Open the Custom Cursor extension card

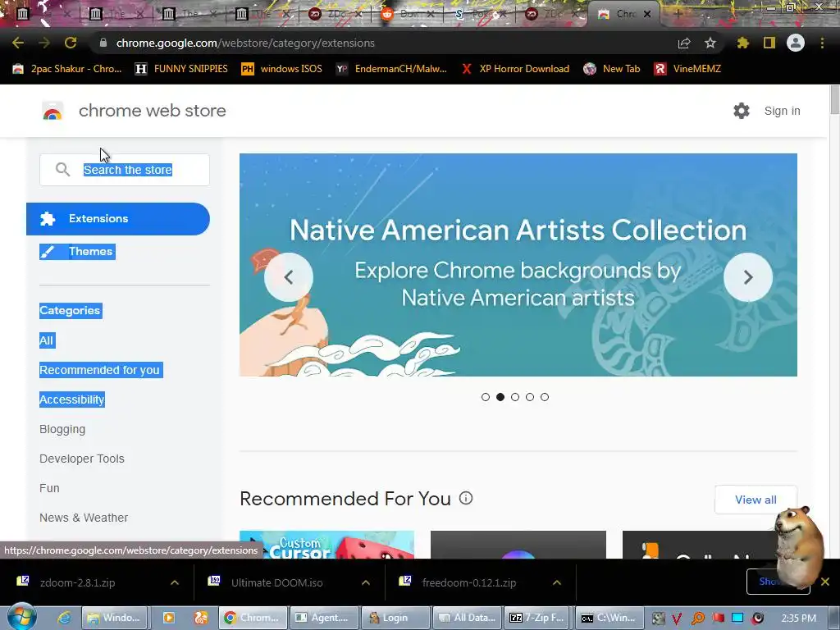326,545
